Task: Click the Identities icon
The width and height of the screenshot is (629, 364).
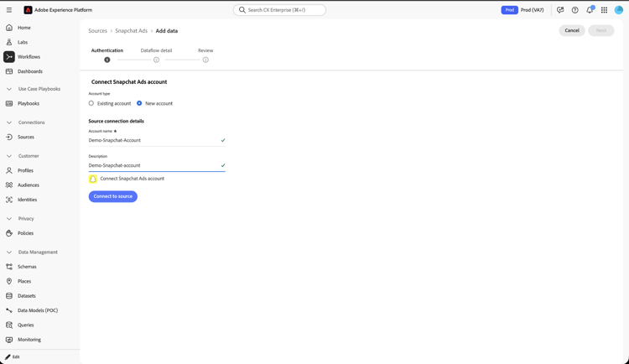Action: pyautogui.click(x=9, y=200)
